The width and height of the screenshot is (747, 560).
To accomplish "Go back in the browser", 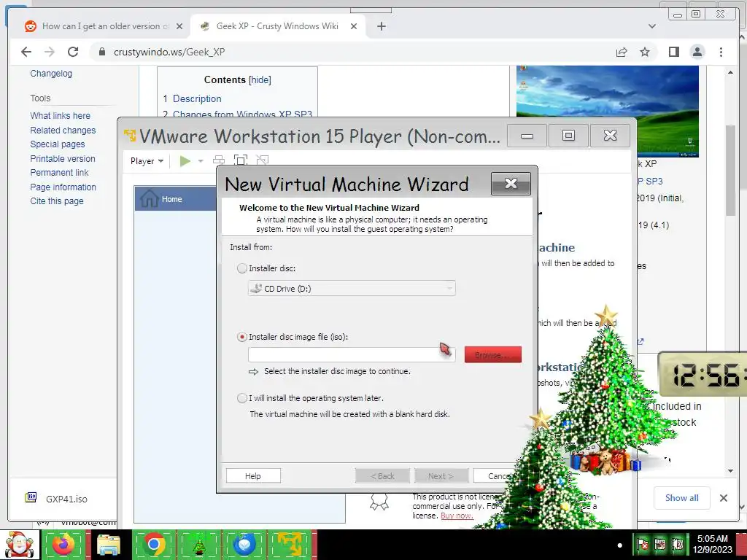I will [26, 52].
